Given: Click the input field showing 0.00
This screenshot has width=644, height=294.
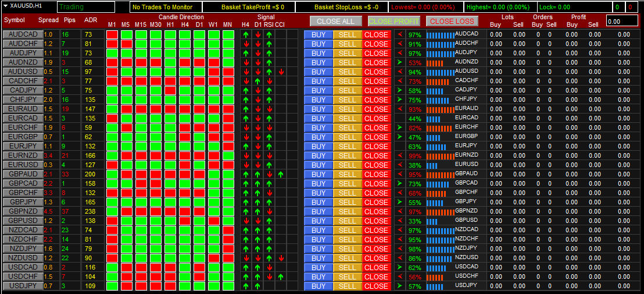Looking at the screenshot, I should 622,22.
